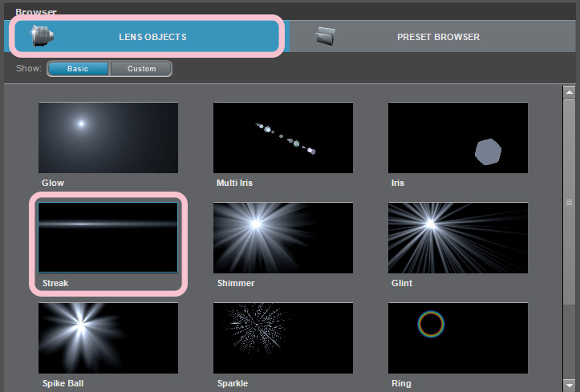Click the Glow label text
Screen dimensions: 580x392
click(53, 183)
